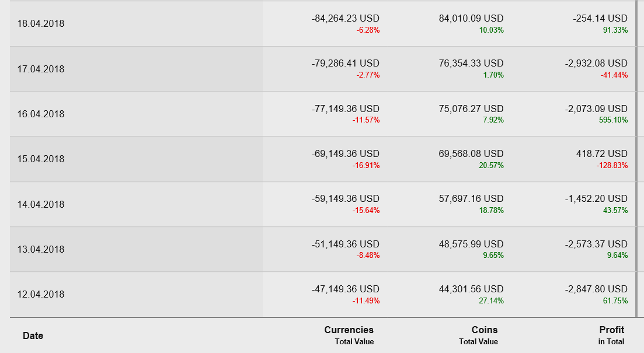
Task: Select the 16.04.2018 date row
Action: click(x=41, y=114)
